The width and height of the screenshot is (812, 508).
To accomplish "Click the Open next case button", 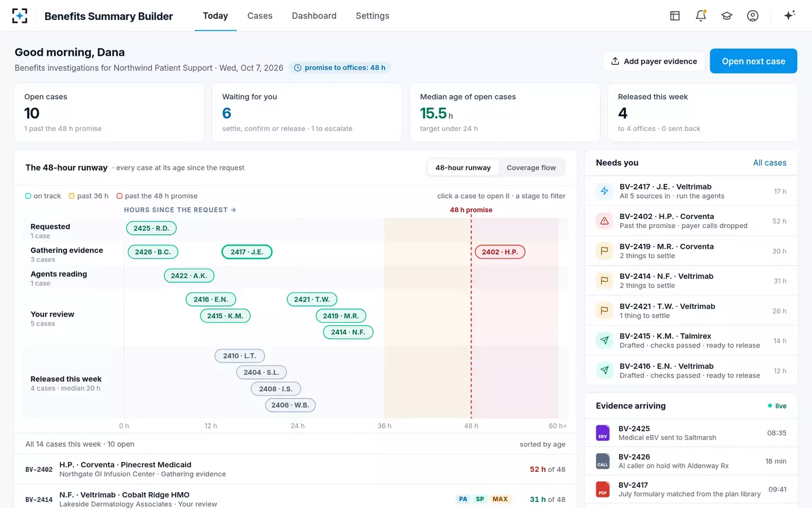I will 753,61.
